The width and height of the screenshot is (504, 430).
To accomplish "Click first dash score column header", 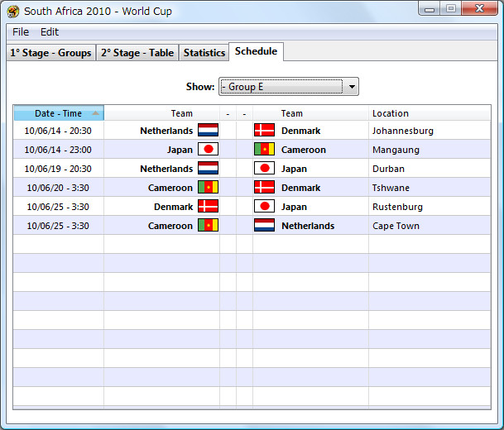I will pyautogui.click(x=228, y=113).
